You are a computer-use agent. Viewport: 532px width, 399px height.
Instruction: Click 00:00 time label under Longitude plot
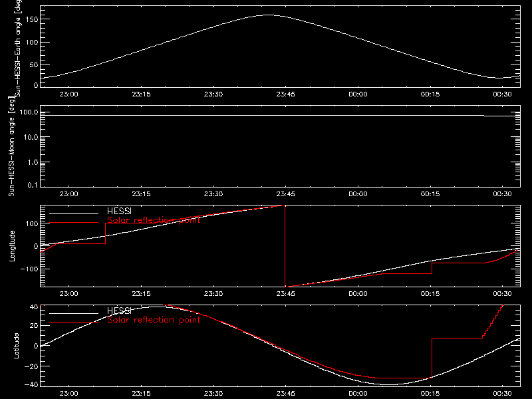(x=358, y=294)
